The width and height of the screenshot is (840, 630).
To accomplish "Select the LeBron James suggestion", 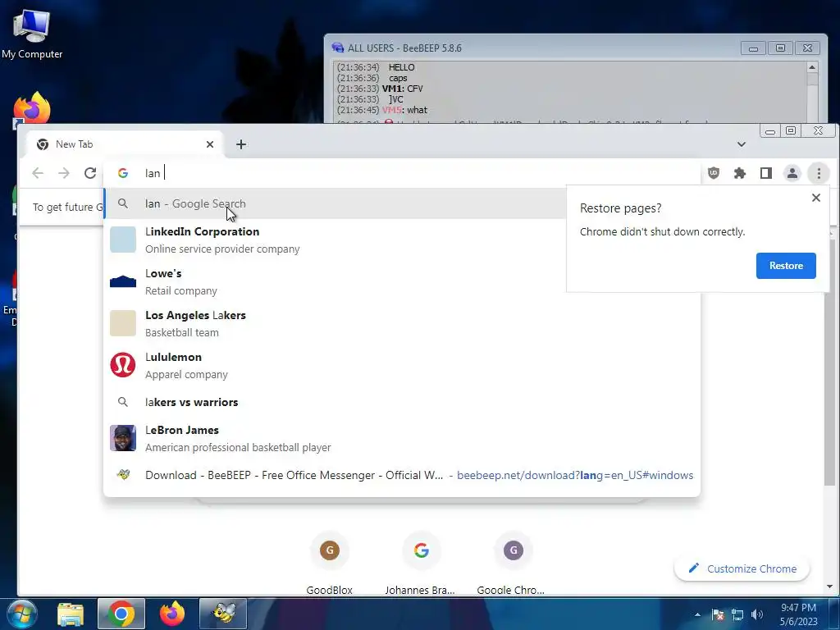I will (402, 438).
